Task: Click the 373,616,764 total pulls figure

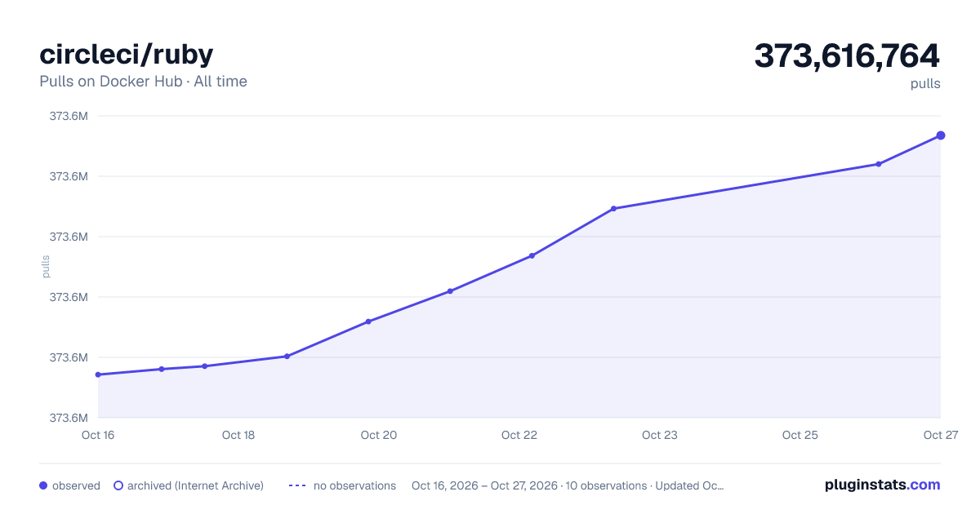Action: point(847,55)
